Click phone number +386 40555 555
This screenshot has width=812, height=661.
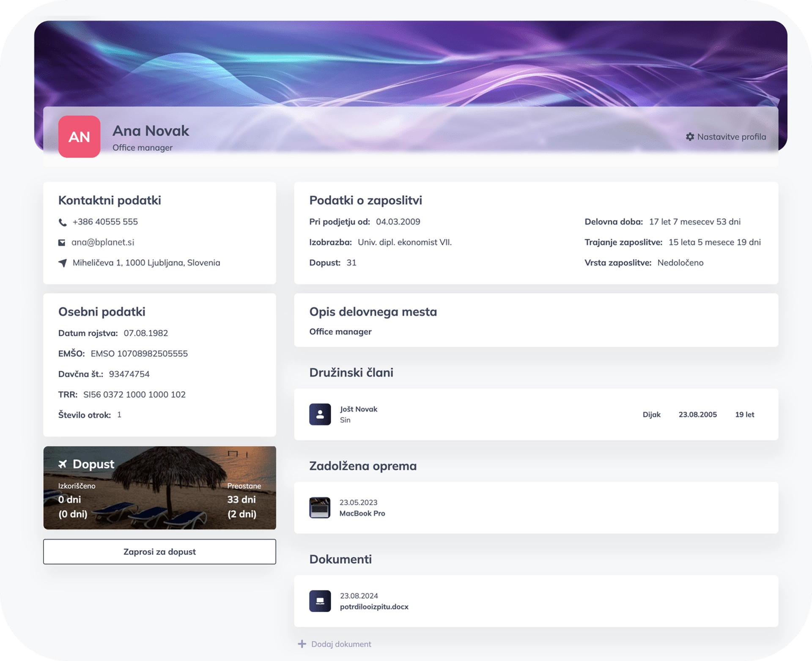point(105,222)
